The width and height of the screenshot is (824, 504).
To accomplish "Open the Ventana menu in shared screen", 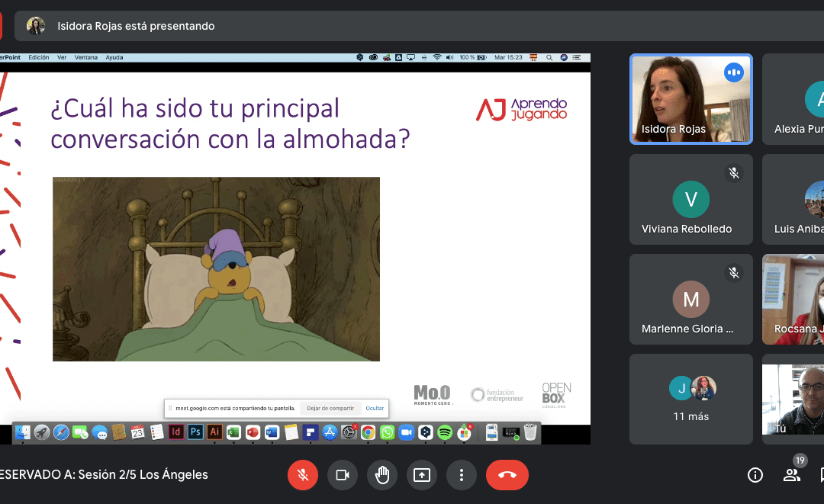I will click(x=86, y=58).
